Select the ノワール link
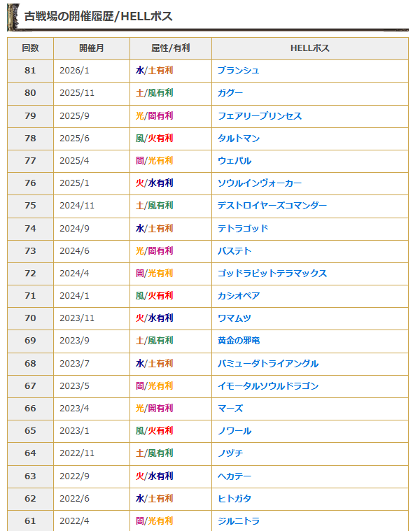 234,431
